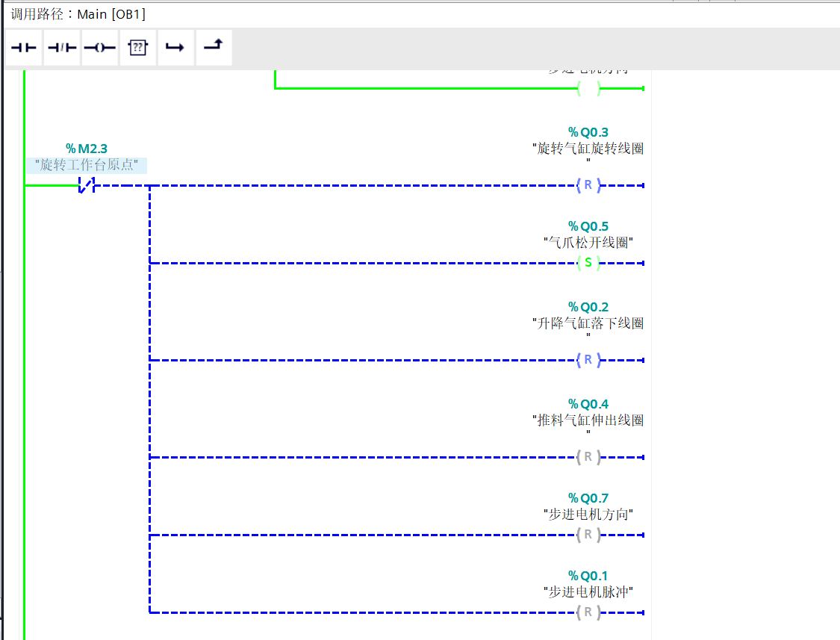
Task: Click the %M2.3 address label
Action: (x=87, y=149)
